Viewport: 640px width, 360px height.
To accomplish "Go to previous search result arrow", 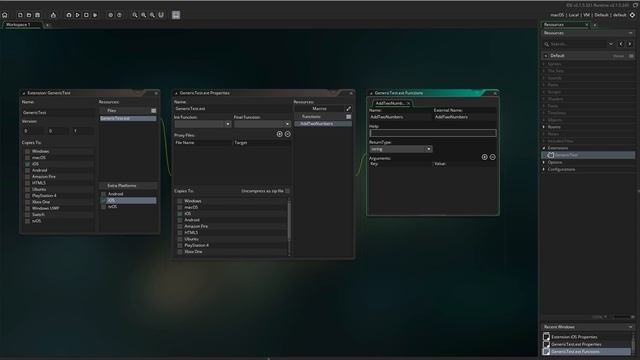I will pos(621,44).
